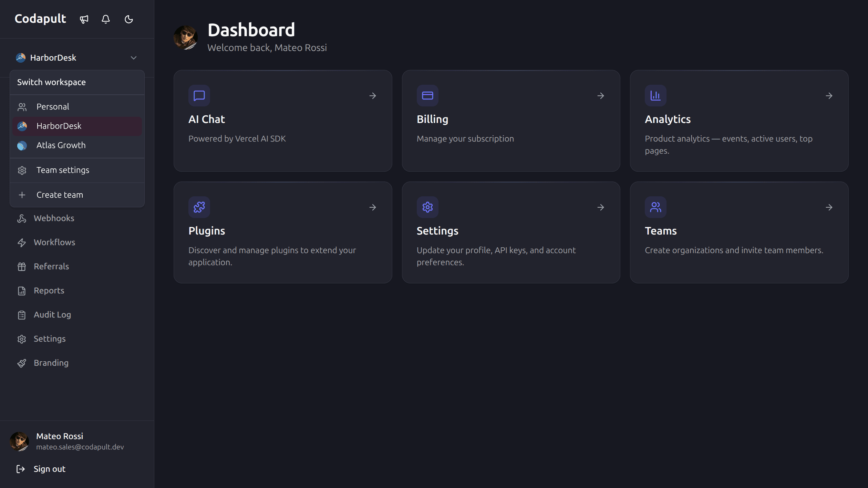Open Webhooks in the sidebar
Viewport: 868px width, 488px height.
77,218
